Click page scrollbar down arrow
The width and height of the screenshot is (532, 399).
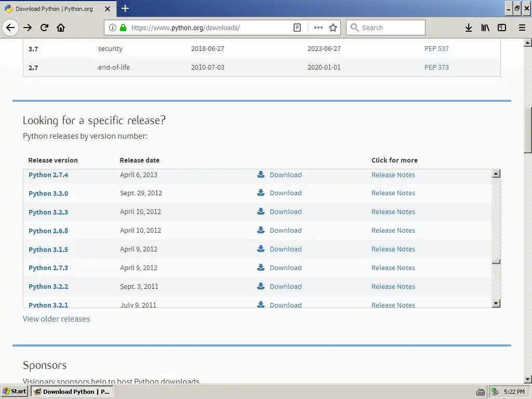click(x=528, y=379)
